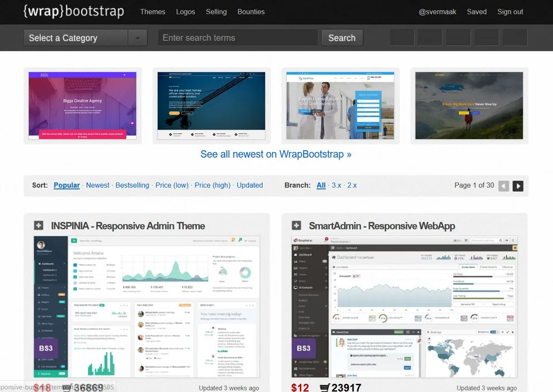Open SmartAdmin - Responsive WebApp title

382,226
